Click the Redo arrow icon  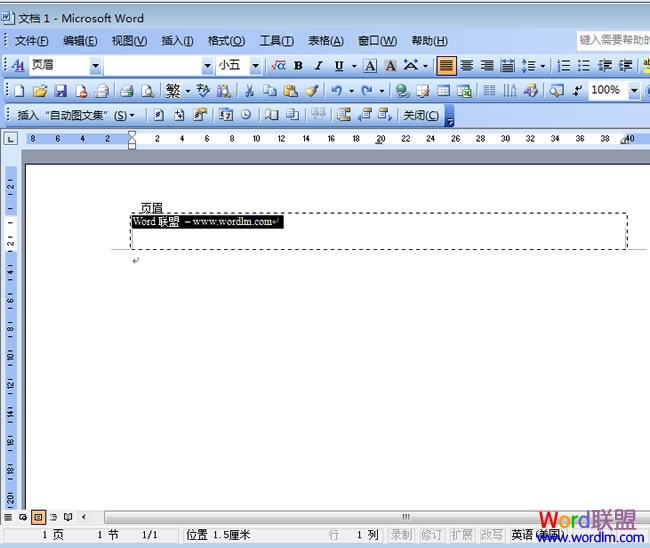point(366,90)
